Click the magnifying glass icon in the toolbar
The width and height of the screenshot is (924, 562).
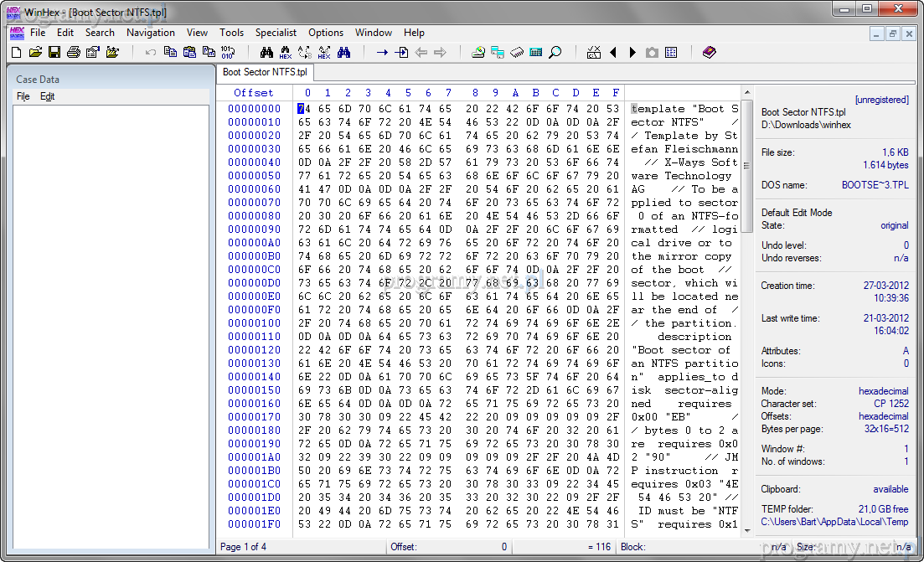point(555,53)
